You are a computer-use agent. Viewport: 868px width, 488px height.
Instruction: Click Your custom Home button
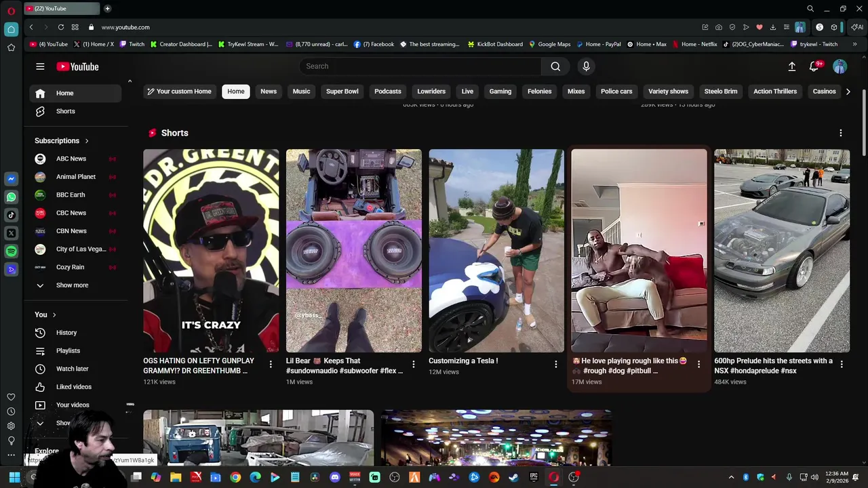point(180,91)
